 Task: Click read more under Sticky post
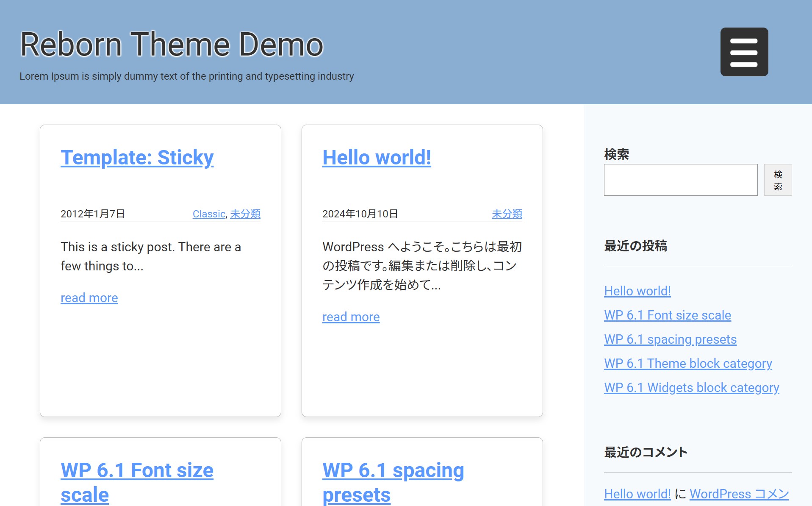click(x=89, y=298)
